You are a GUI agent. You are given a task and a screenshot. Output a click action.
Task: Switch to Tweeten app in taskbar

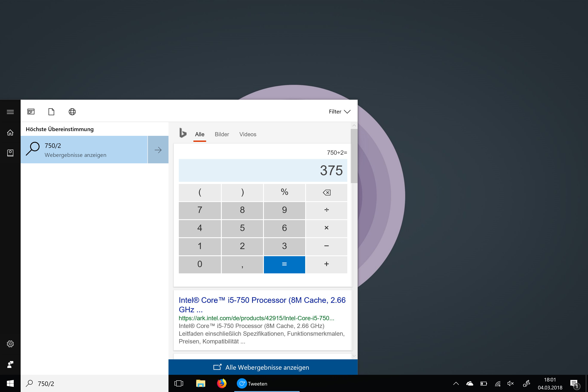click(267, 383)
